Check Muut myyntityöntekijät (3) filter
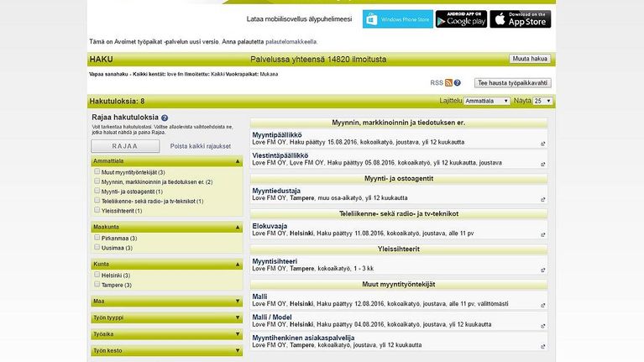The height and width of the screenshot is (362, 644). [x=97, y=171]
